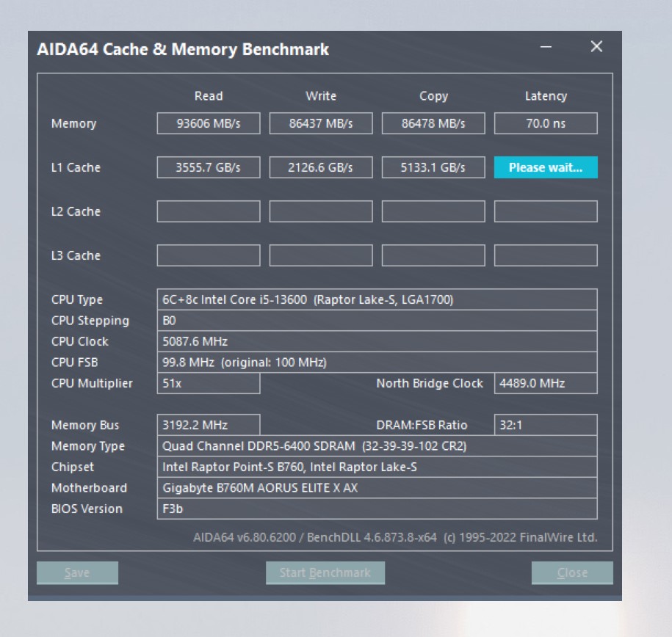Click the BIOS Version label

[x=87, y=509]
